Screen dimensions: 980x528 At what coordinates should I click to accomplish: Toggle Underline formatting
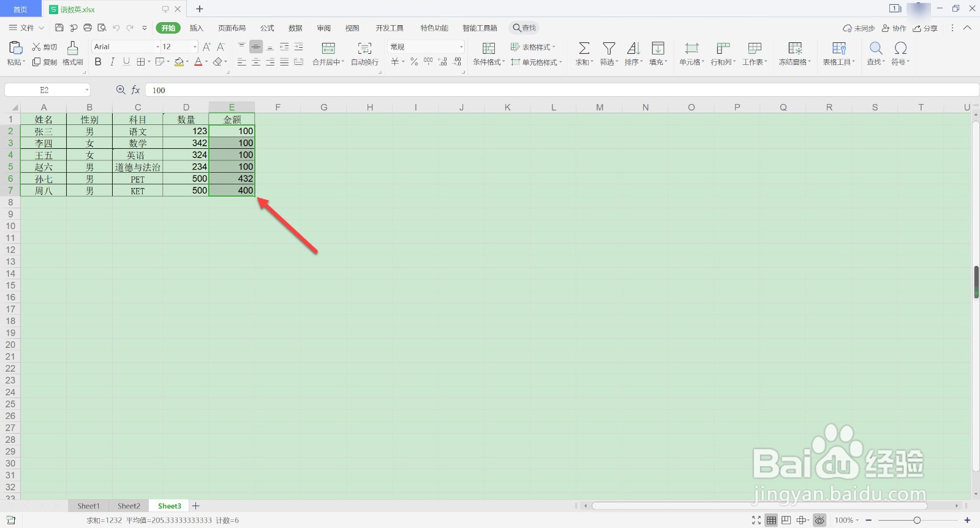[x=126, y=62]
